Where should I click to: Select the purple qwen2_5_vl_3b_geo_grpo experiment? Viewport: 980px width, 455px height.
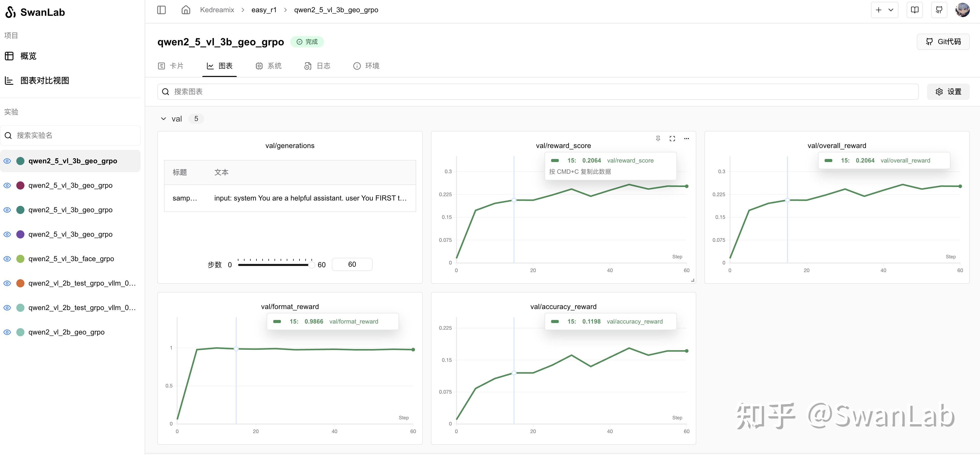pyautogui.click(x=70, y=234)
